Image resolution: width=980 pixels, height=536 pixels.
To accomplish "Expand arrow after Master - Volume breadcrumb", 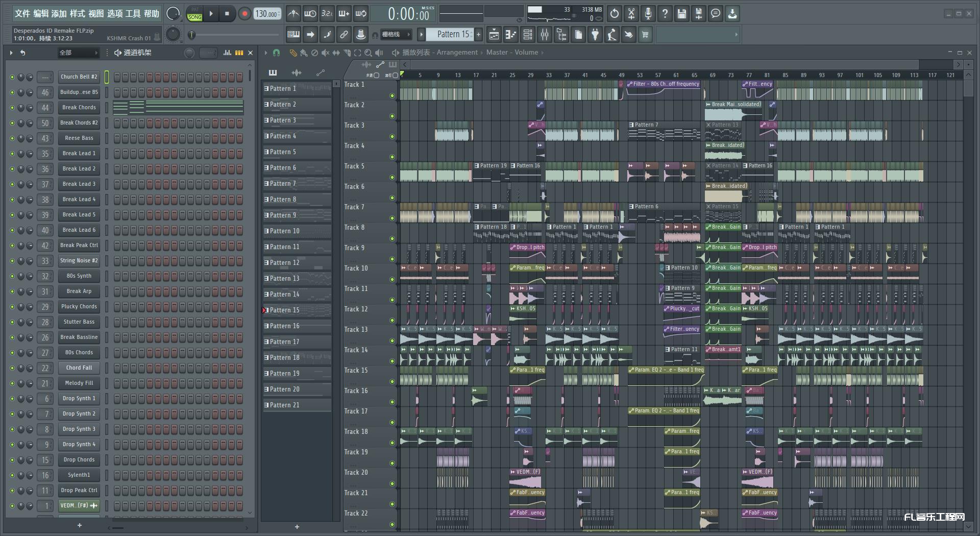I will (x=542, y=53).
